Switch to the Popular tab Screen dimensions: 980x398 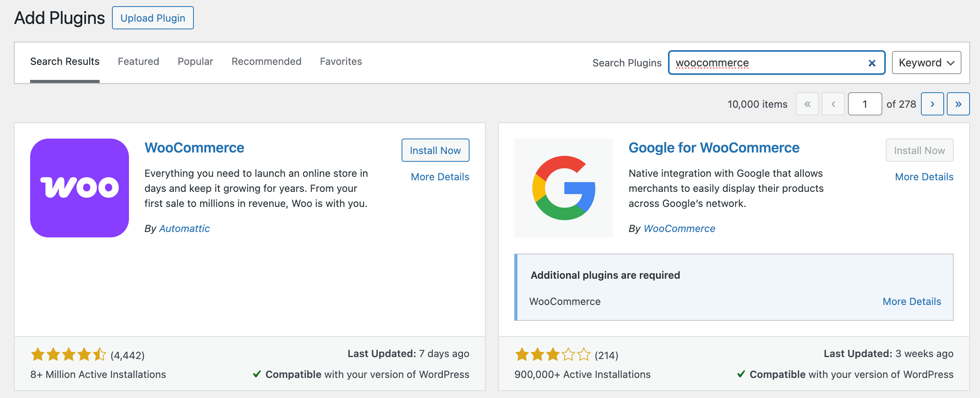point(195,61)
